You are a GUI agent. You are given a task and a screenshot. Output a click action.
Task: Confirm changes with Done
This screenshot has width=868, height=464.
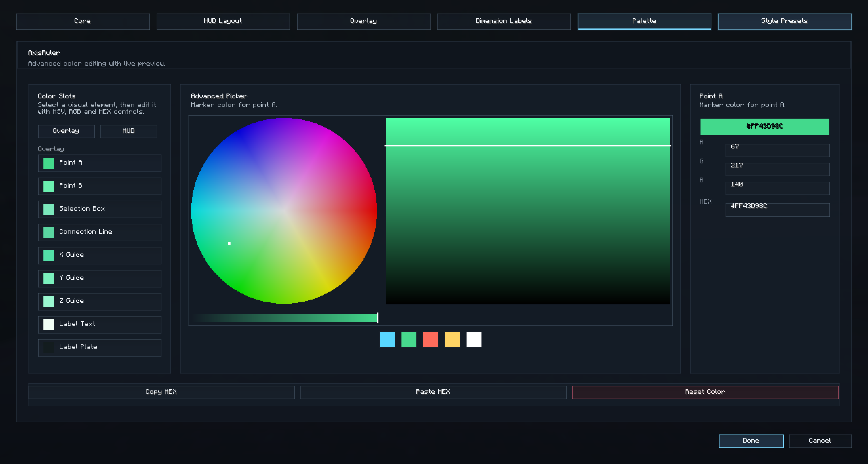(x=751, y=441)
